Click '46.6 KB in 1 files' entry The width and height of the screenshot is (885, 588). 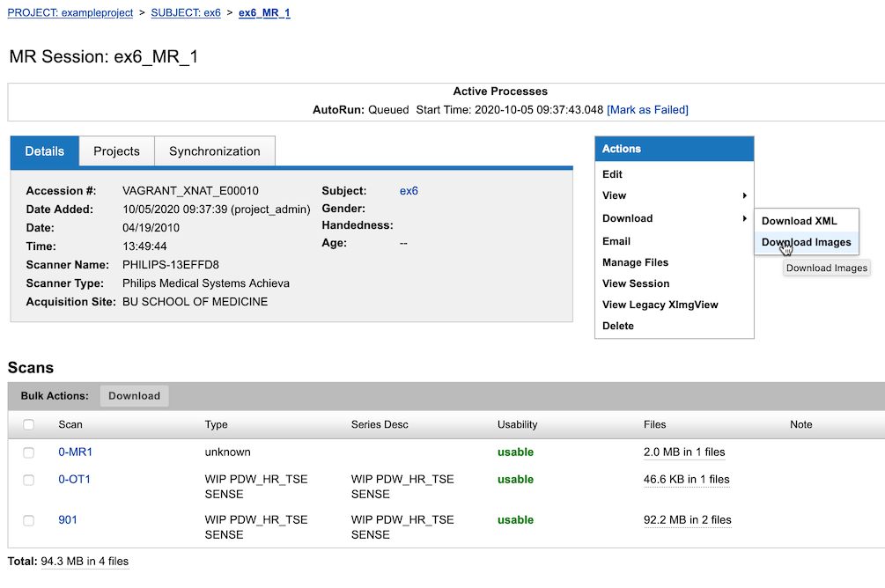pyautogui.click(x=686, y=479)
